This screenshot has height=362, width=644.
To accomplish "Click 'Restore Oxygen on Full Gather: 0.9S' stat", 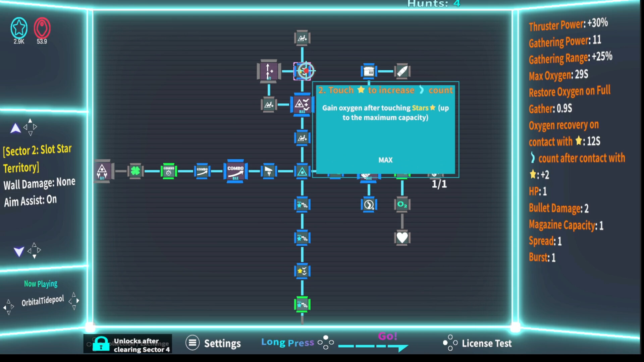I will pyautogui.click(x=570, y=100).
